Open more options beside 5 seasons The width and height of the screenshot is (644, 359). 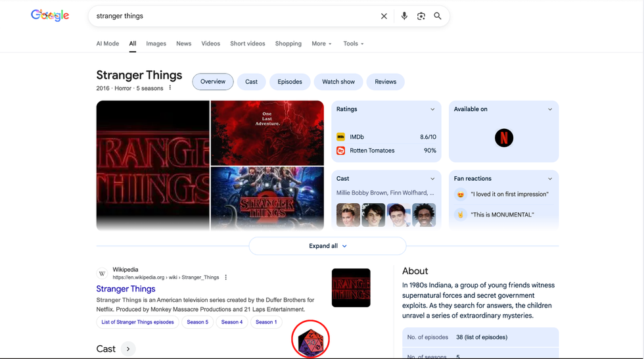pyautogui.click(x=170, y=88)
